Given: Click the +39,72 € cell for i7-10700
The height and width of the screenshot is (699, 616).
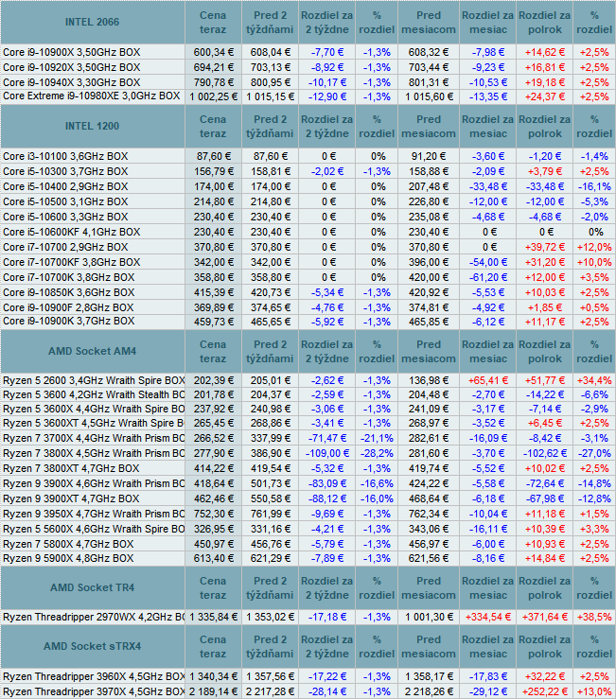Looking at the screenshot, I should [545, 248].
